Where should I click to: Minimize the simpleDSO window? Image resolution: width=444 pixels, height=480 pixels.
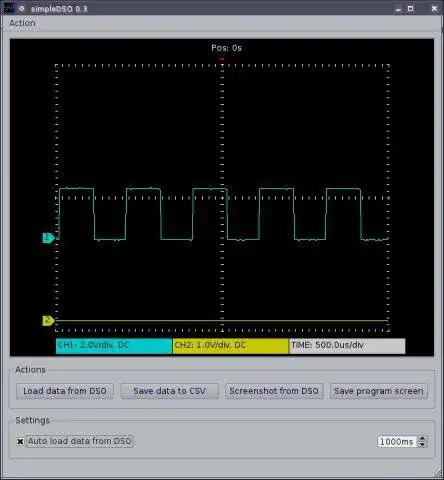(398, 9)
